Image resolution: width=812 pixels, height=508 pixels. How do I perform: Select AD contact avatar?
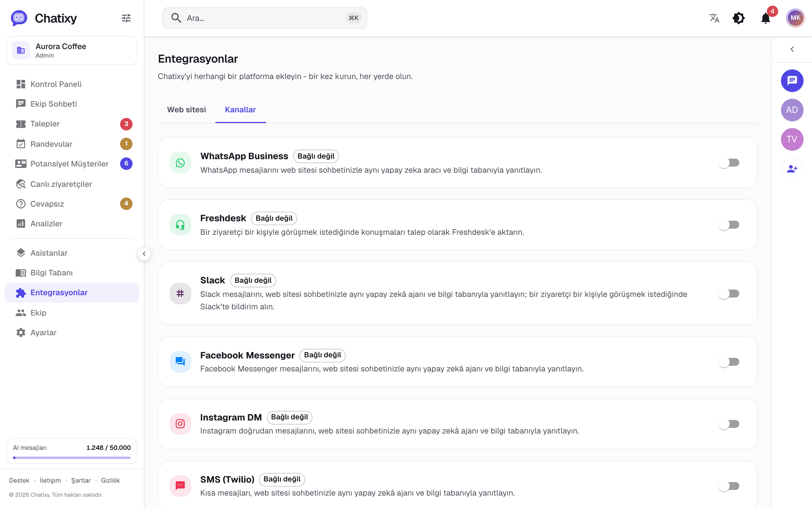coord(792,110)
